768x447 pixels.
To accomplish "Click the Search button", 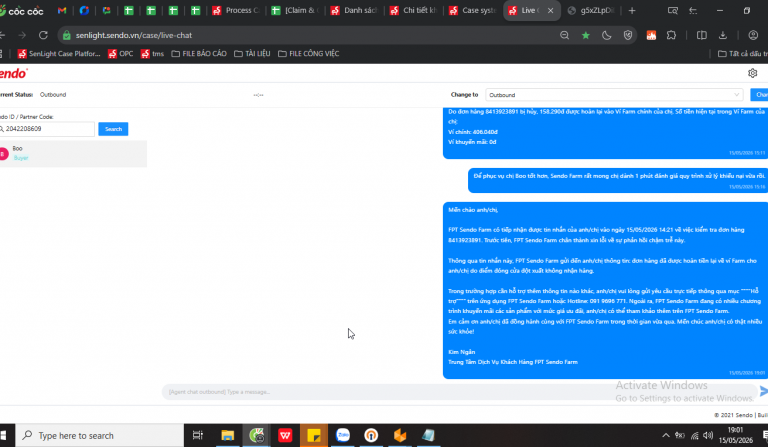I will (113, 129).
